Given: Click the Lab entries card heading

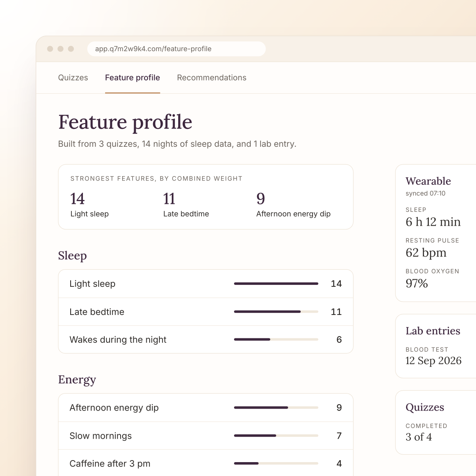Looking at the screenshot, I should [x=433, y=331].
